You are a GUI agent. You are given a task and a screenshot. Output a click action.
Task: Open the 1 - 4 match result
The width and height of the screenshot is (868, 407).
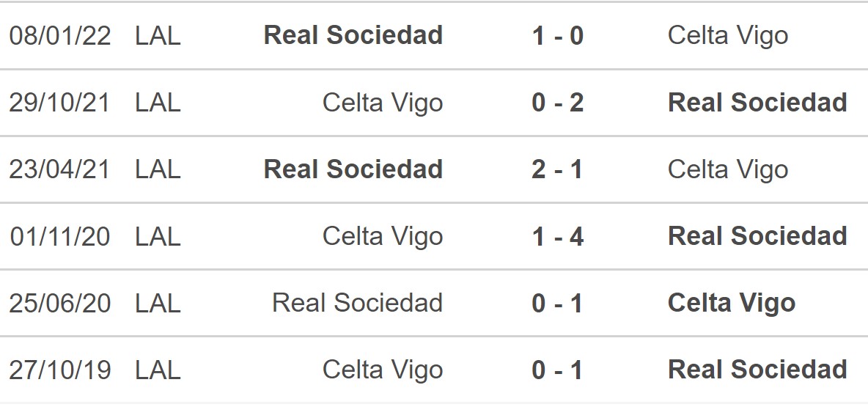click(x=557, y=236)
